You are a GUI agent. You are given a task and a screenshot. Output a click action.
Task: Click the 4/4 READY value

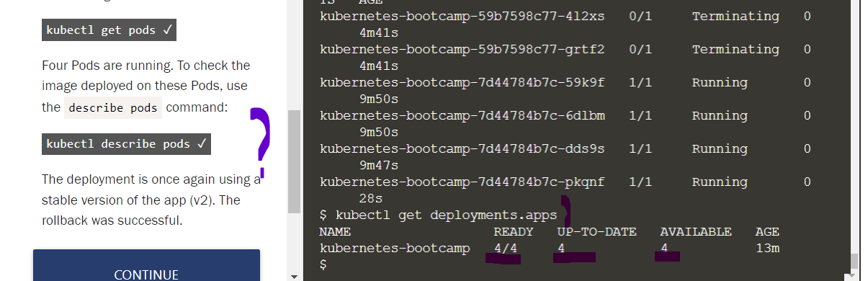coord(506,249)
